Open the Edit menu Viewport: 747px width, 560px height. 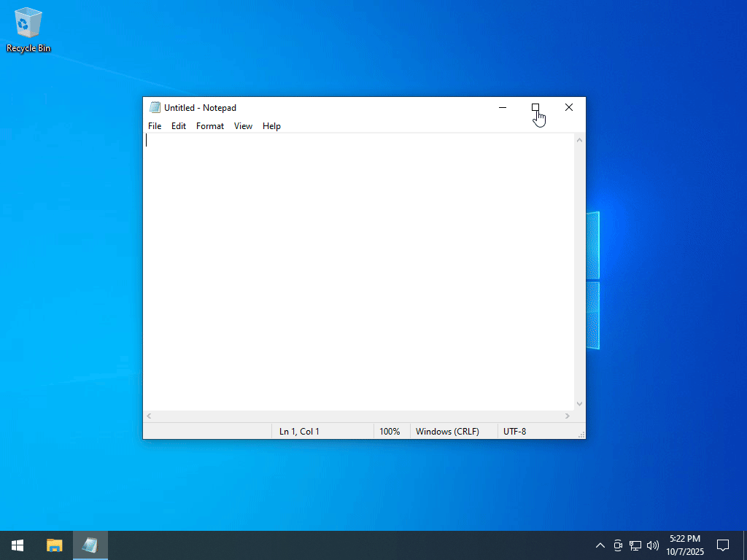(179, 126)
